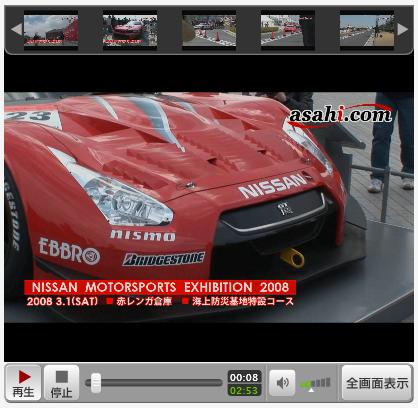418x408 pixels.
Task: Click the 全画面表示 fullscreen button
Action: pyautogui.click(x=377, y=383)
